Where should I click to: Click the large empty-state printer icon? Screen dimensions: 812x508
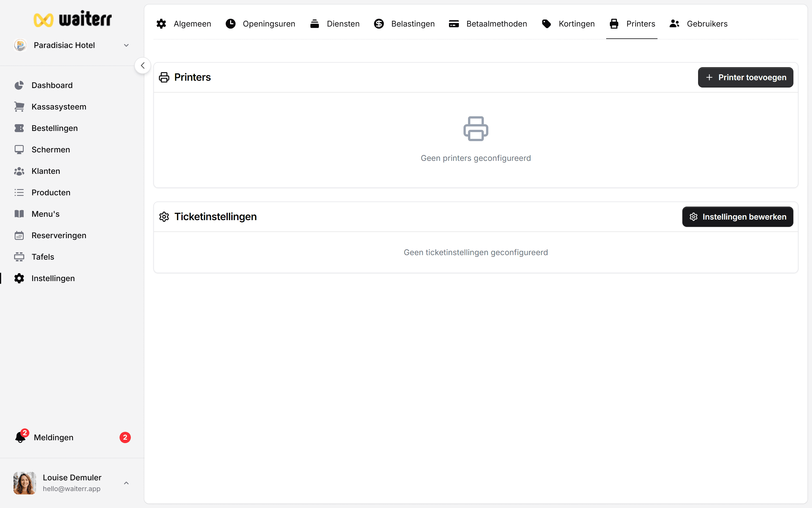(x=476, y=129)
